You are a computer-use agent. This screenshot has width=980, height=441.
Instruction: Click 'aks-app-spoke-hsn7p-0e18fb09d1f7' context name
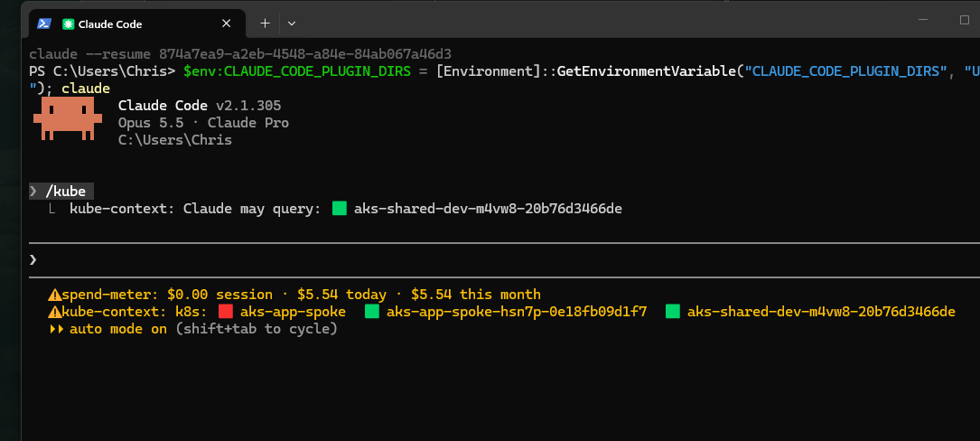(517, 312)
